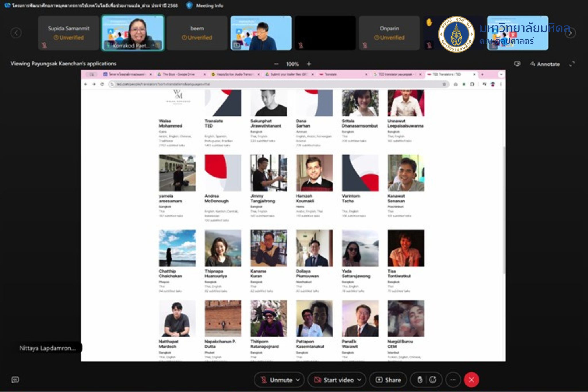The image size is (588, 392).
Task: Open Jimmy Tangjaitrong translator profile
Action: pos(262,198)
